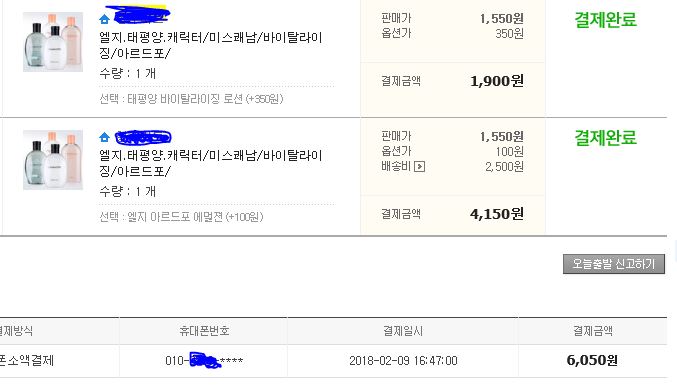The image size is (677, 392).
Task: Click the second order's 결제완료 status
Action: 605,138
